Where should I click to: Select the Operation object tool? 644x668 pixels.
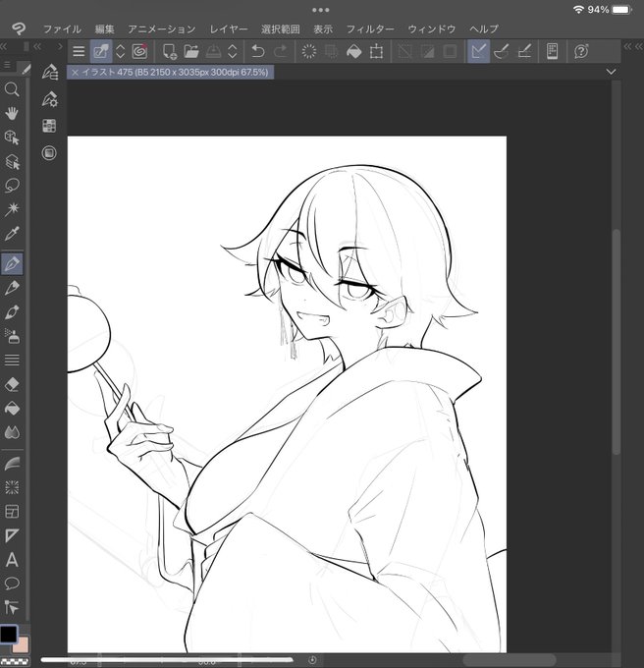tap(12, 138)
